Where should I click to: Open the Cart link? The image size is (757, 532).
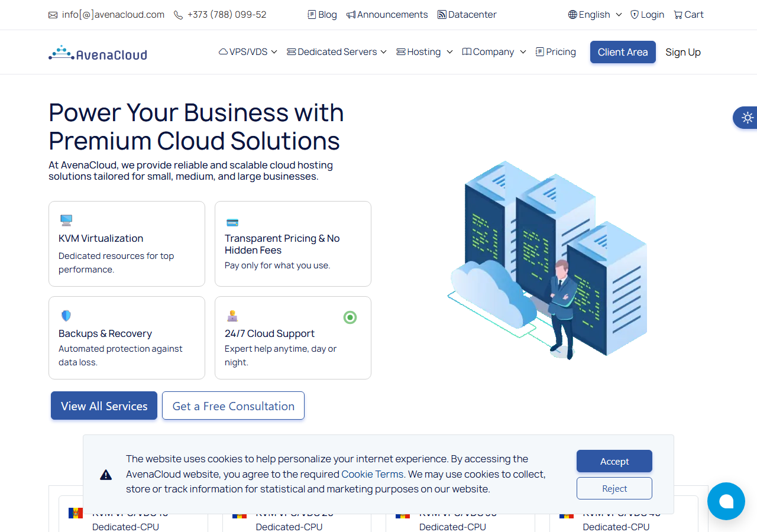coord(689,15)
